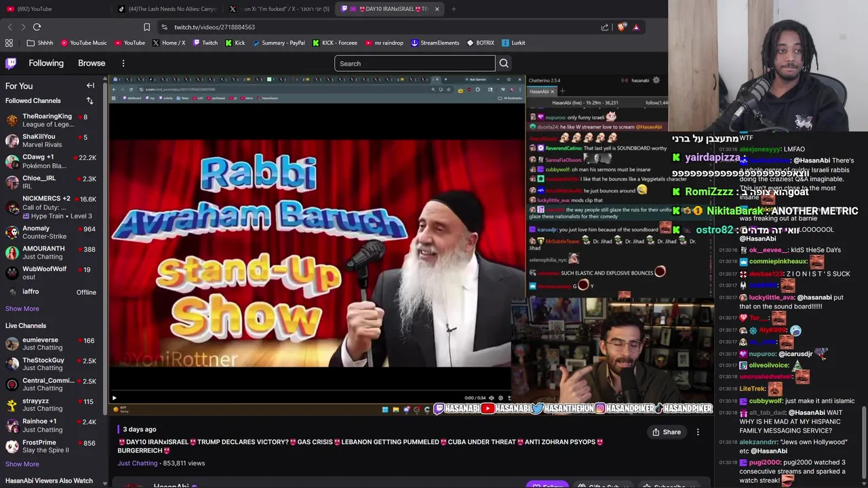Go back in browser history

tap(9, 27)
